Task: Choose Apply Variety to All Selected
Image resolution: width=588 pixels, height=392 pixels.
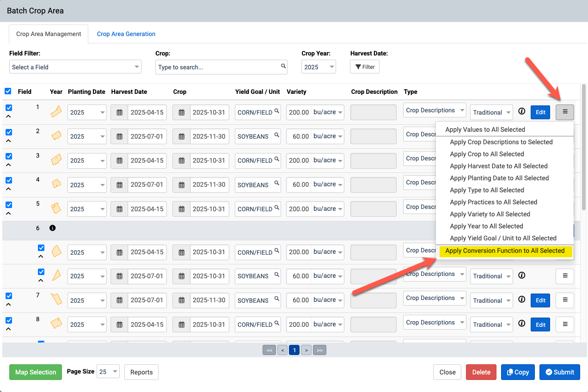Action: (x=490, y=214)
